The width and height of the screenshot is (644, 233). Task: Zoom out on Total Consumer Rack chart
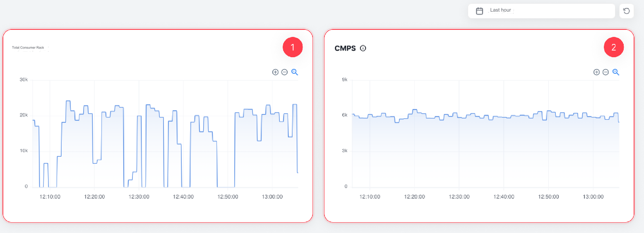(x=284, y=72)
